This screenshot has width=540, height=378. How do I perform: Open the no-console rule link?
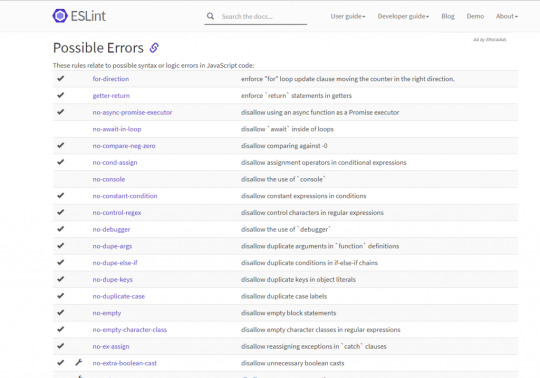click(x=108, y=179)
